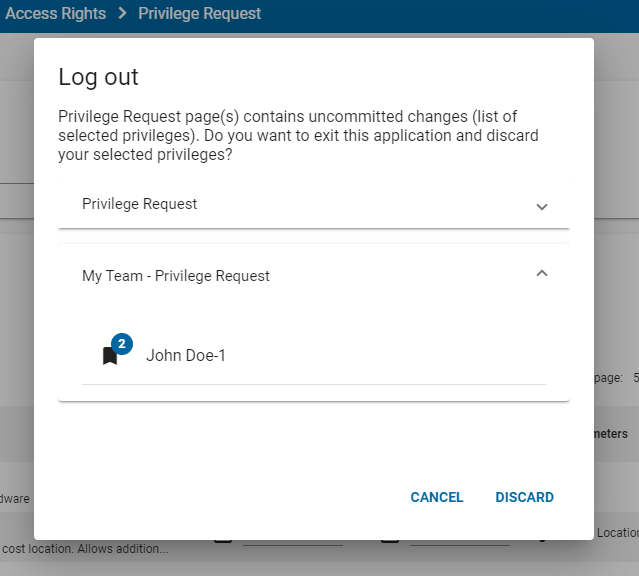The image size is (639, 576).
Task: Click the partially hidden Parameters column header
Action: point(611,434)
